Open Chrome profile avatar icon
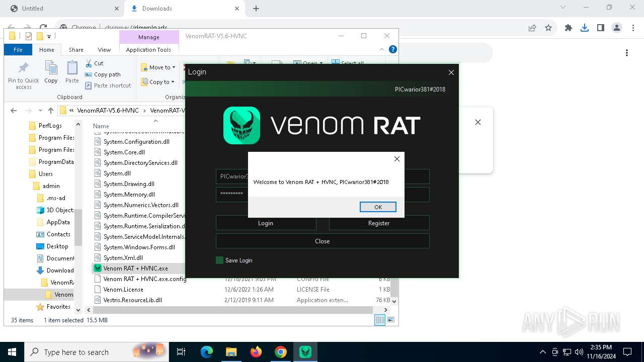 (x=617, y=28)
